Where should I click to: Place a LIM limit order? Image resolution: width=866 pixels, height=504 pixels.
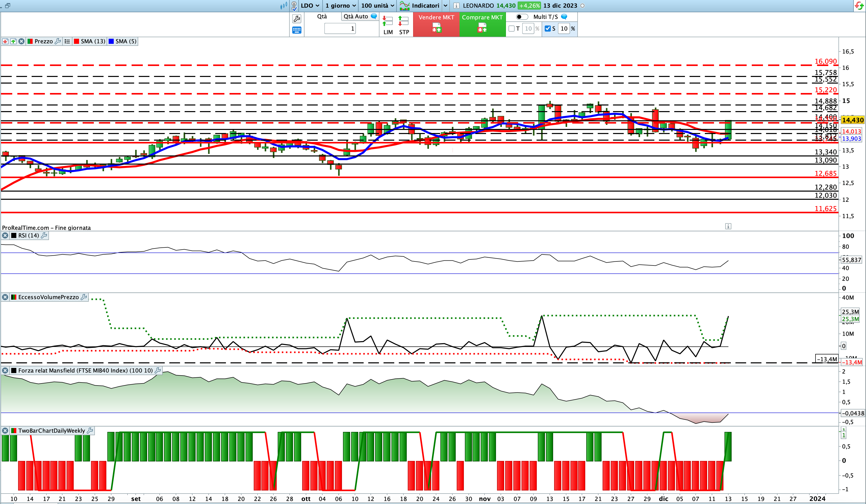click(388, 25)
